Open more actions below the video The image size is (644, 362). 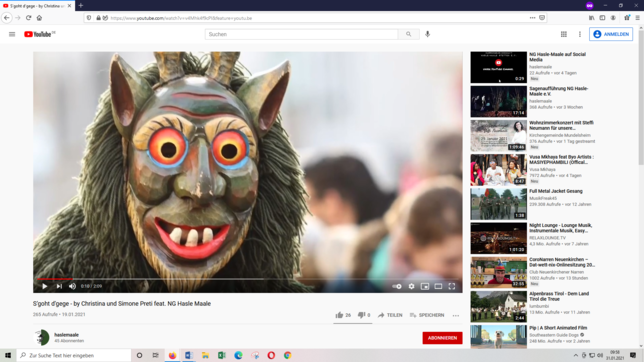click(x=456, y=316)
